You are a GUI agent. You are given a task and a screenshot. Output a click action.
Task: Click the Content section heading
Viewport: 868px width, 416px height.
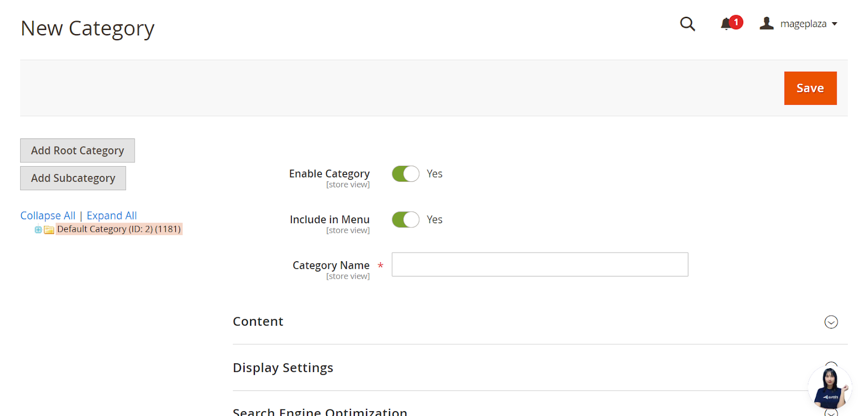pos(258,322)
